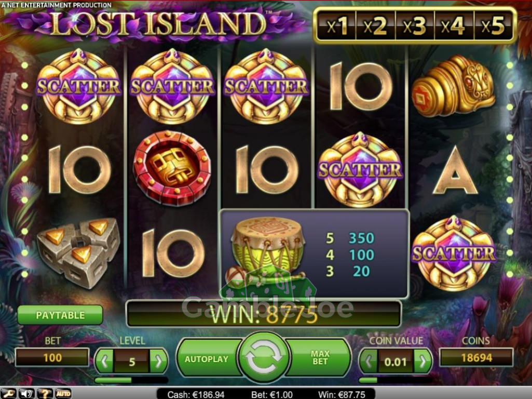Viewport: 532px width, 399px height.
Task: Start Autoplay
Action: click(207, 359)
